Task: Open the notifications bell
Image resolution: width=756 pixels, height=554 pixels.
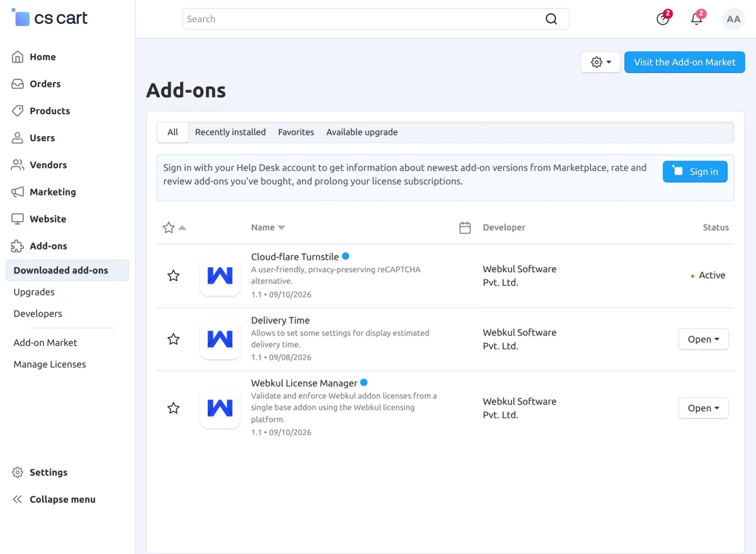Action: coord(697,19)
